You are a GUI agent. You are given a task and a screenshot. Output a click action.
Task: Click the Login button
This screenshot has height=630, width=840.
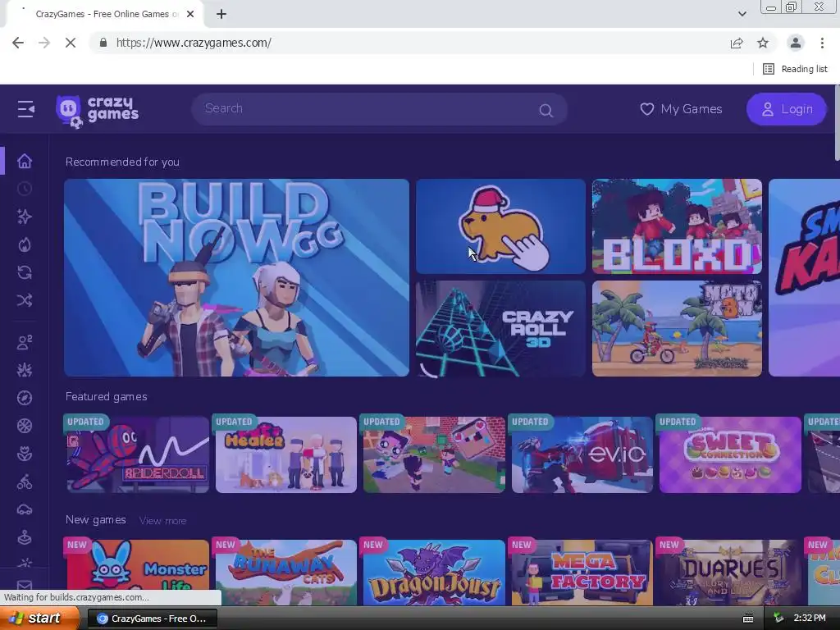tap(787, 109)
